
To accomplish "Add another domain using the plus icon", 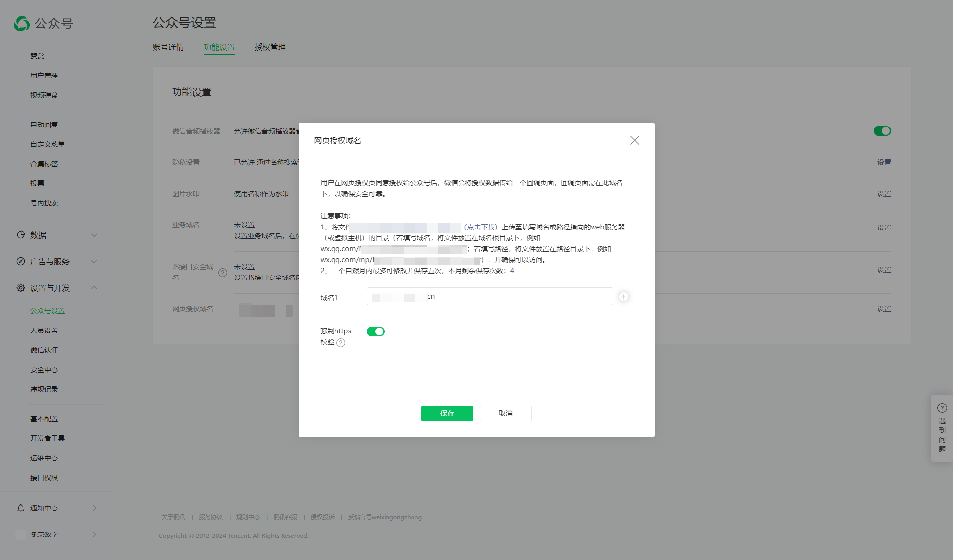I will coord(623,296).
